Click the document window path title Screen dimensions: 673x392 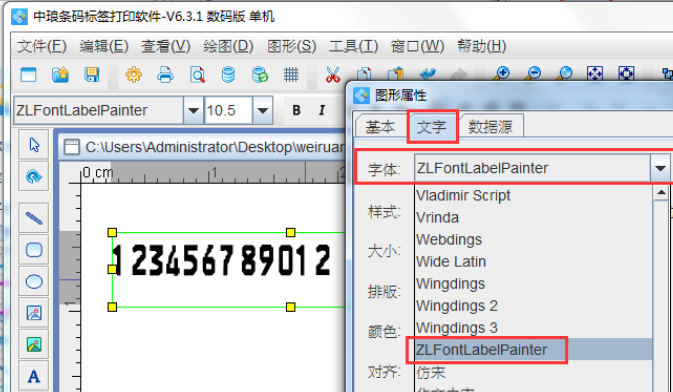point(215,147)
